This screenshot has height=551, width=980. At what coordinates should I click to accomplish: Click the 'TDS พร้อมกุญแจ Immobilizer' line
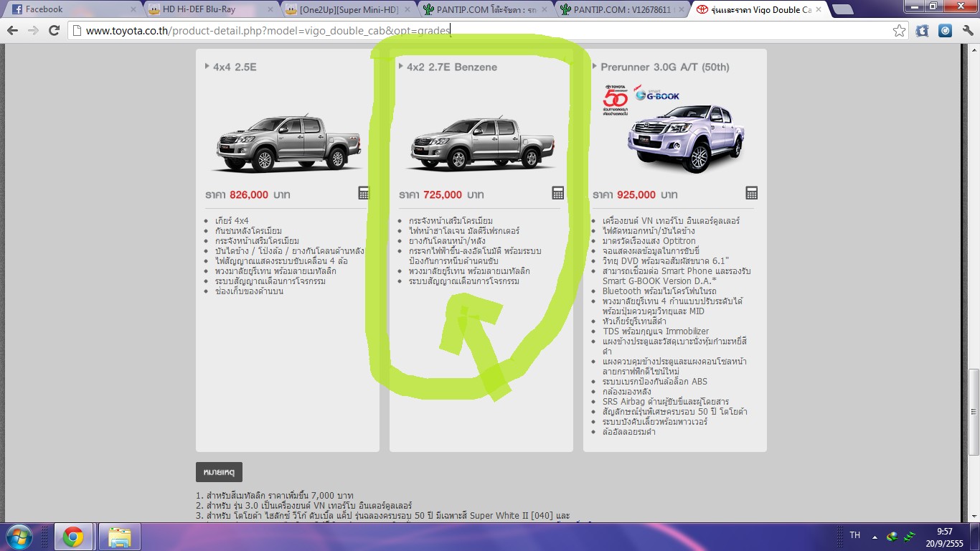pyautogui.click(x=656, y=331)
